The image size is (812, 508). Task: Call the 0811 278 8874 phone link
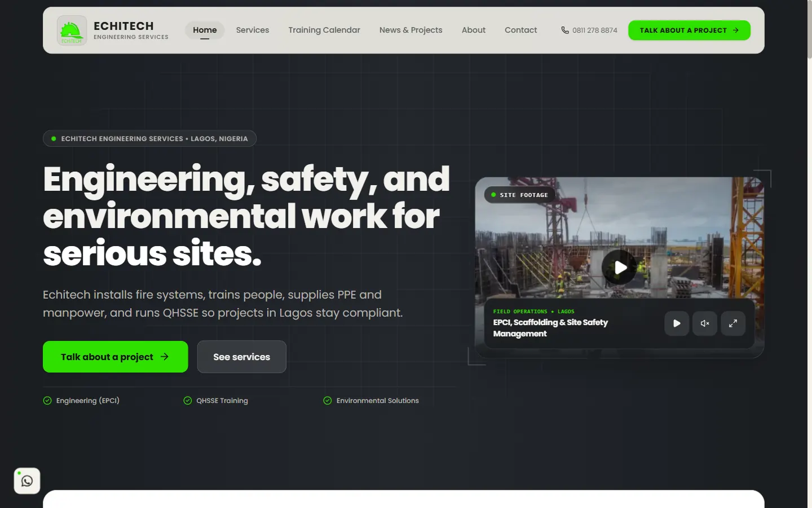click(x=589, y=30)
